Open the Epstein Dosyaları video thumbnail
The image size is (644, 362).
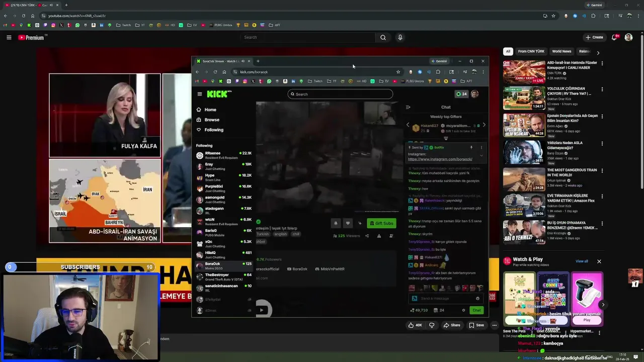point(524,125)
